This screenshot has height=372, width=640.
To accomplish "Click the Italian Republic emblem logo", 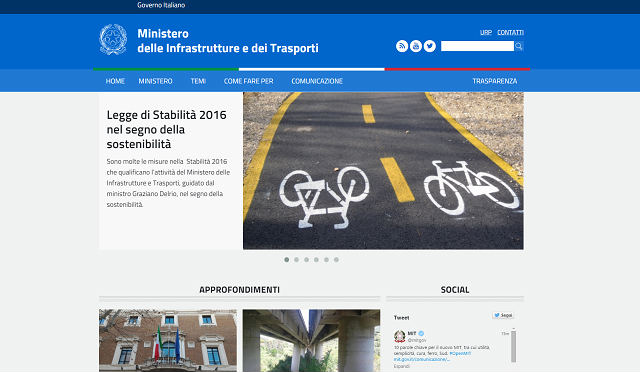I will tap(113, 40).
